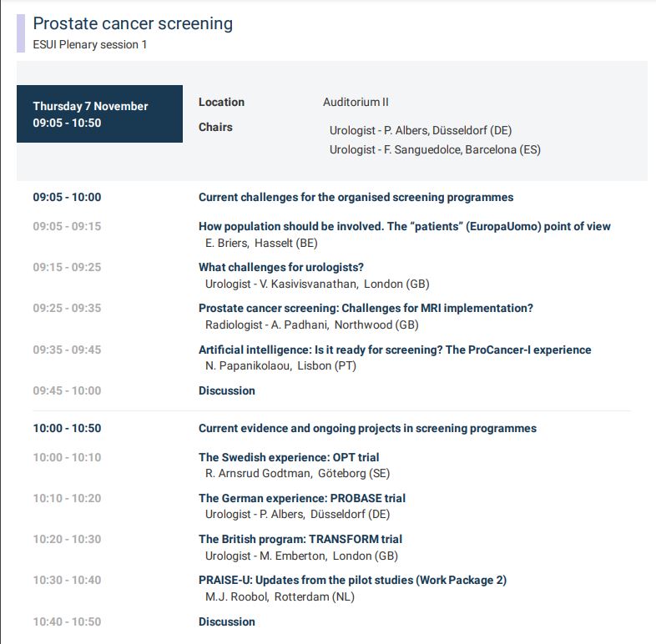The height and width of the screenshot is (644, 656).
Task: Select chair P. Albers, Düsseldorf
Action: click(x=421, y=130)
